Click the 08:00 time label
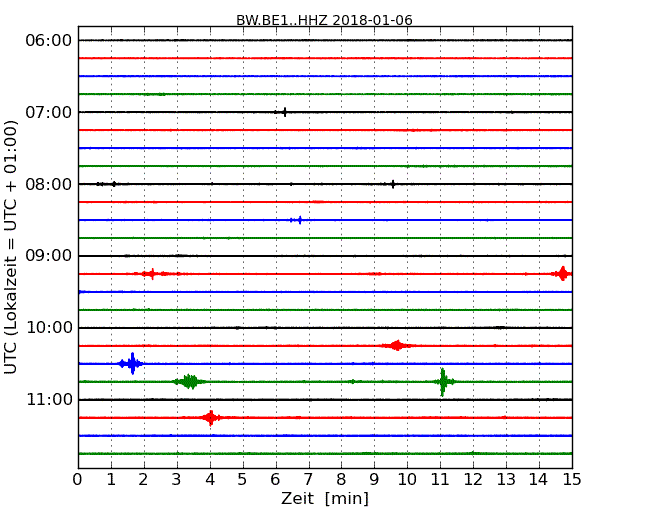650x520 pixels. pyautogui.click(x=49, y=184)
